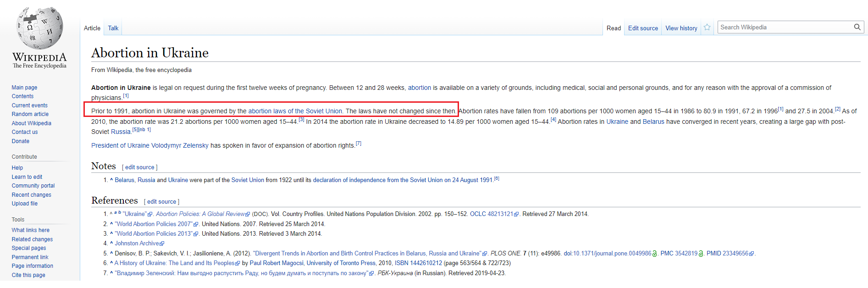Edit source of the References section
The width and height of the screenshot is (868, 288).
tap(161, 202)
